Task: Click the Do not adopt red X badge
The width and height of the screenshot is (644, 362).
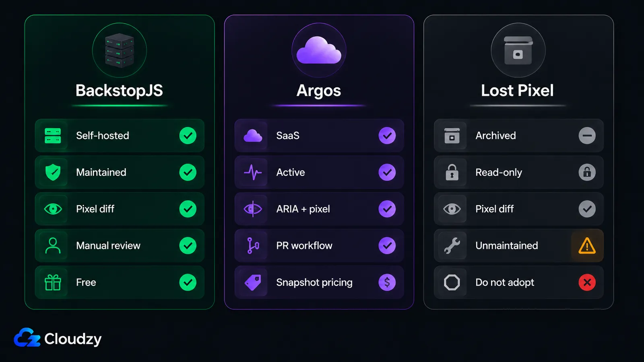Action: click(x=587, y=282)
